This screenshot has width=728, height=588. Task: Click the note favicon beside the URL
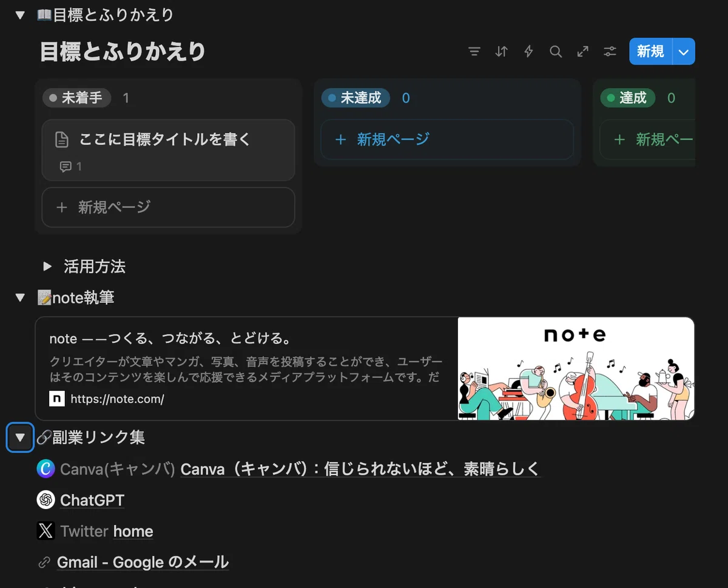57,399
